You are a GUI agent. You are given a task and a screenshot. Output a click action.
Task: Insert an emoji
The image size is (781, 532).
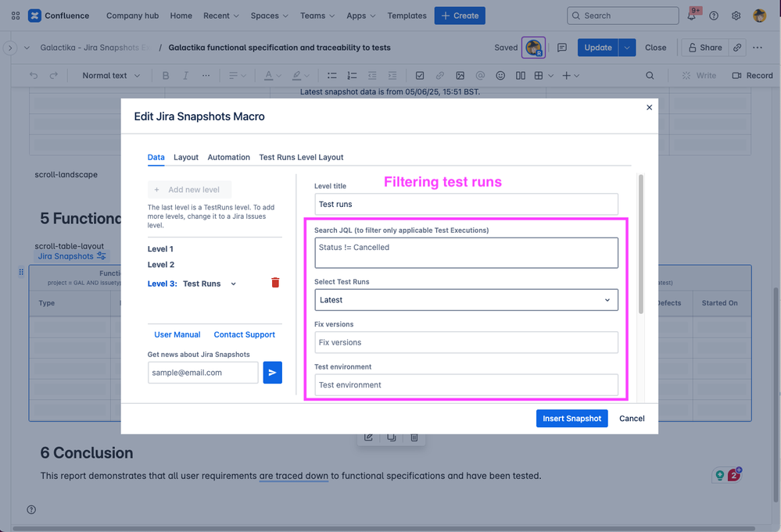pos(500,76)
